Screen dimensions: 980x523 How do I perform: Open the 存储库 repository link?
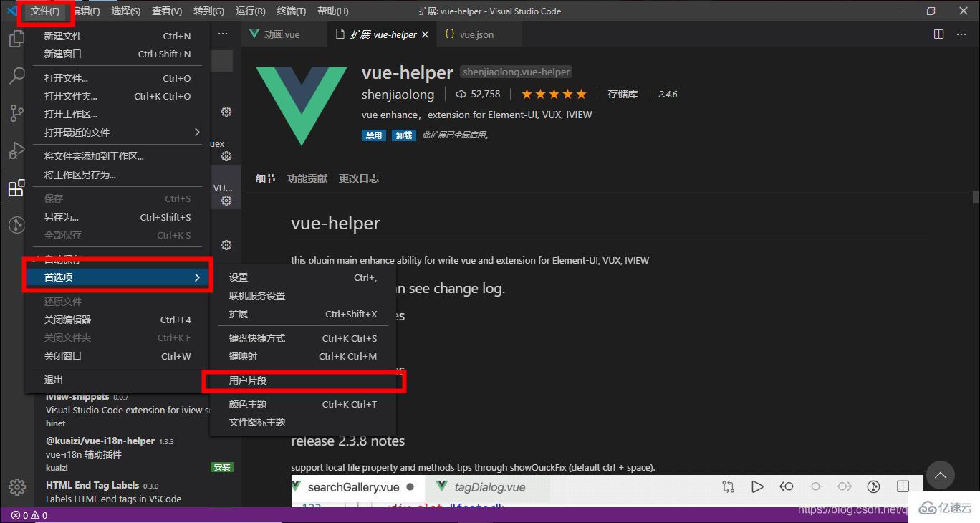tap(623, 94)
